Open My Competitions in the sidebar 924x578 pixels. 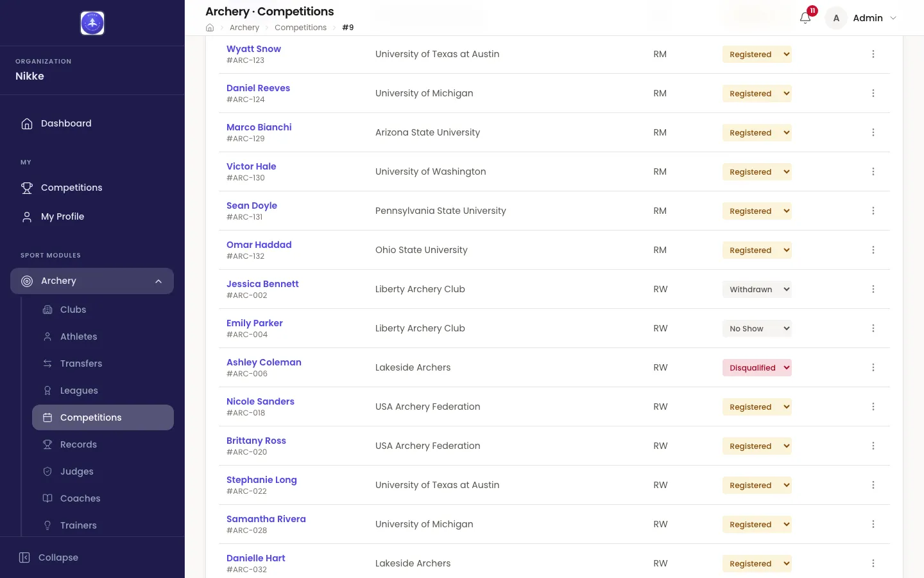click(92, 188)
